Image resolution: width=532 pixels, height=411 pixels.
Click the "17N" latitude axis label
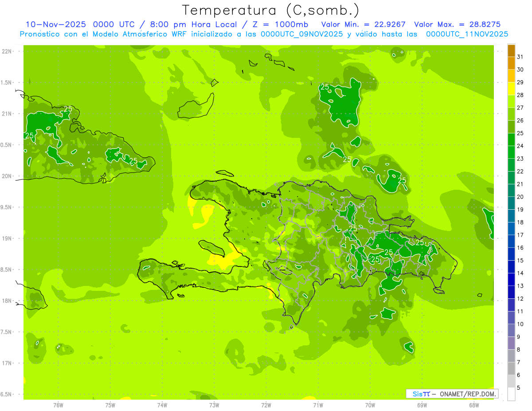(7, 363)
